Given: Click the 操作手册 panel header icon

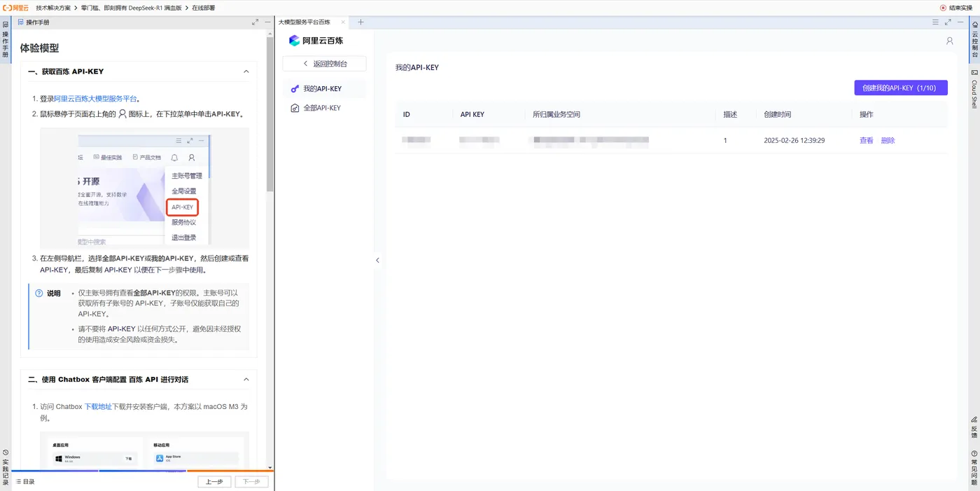Looking at the screenshot, I should 20,22.
